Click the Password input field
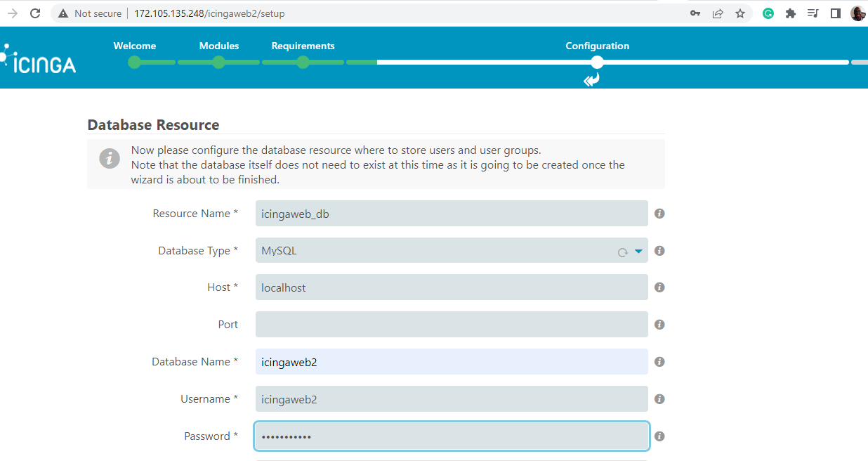 coord(452,436)
